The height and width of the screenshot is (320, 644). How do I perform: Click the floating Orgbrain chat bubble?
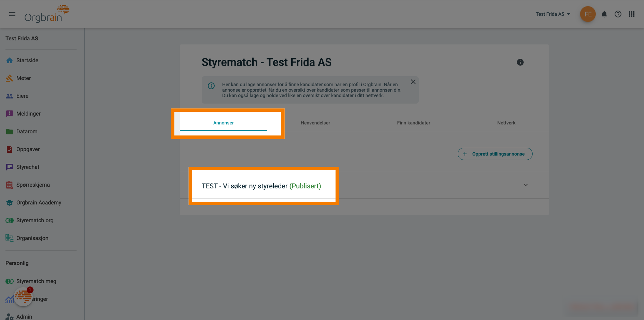click(23, 296)
